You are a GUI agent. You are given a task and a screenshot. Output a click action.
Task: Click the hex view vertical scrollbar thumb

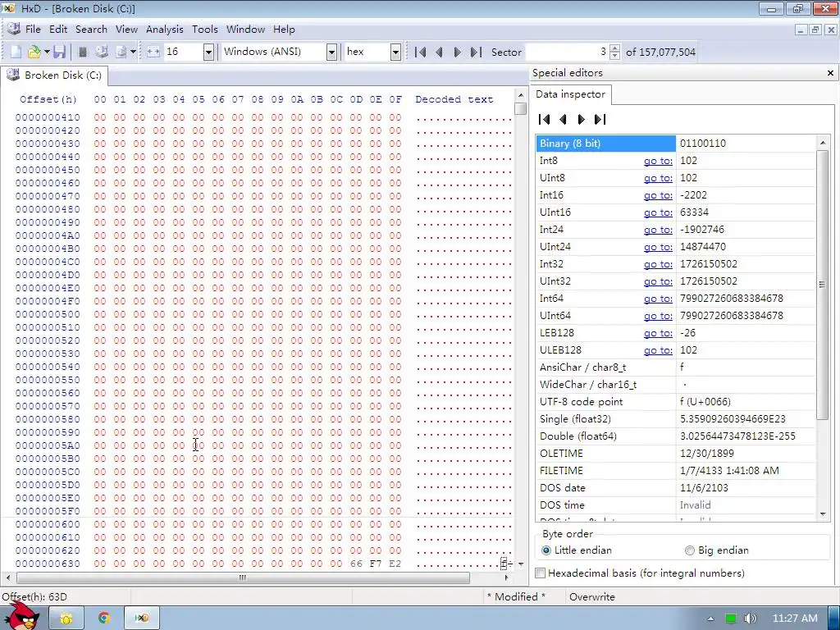click(520, 108)
